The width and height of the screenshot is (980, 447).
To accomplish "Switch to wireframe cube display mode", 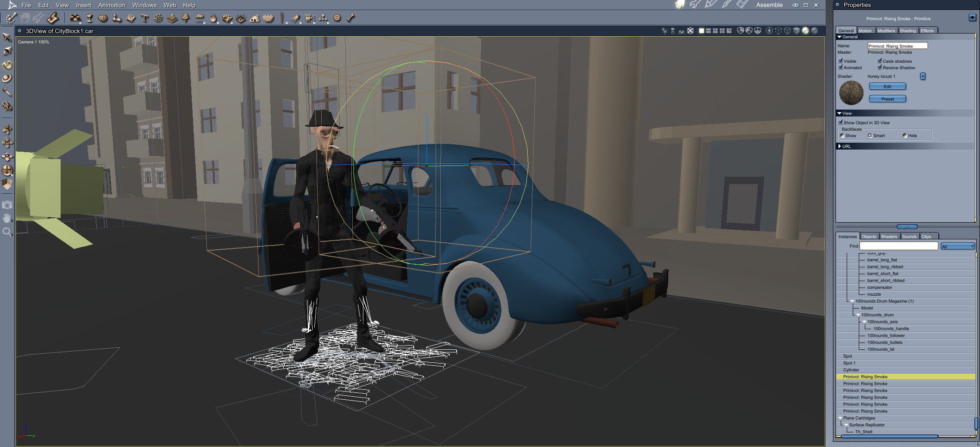I will 787,31.
